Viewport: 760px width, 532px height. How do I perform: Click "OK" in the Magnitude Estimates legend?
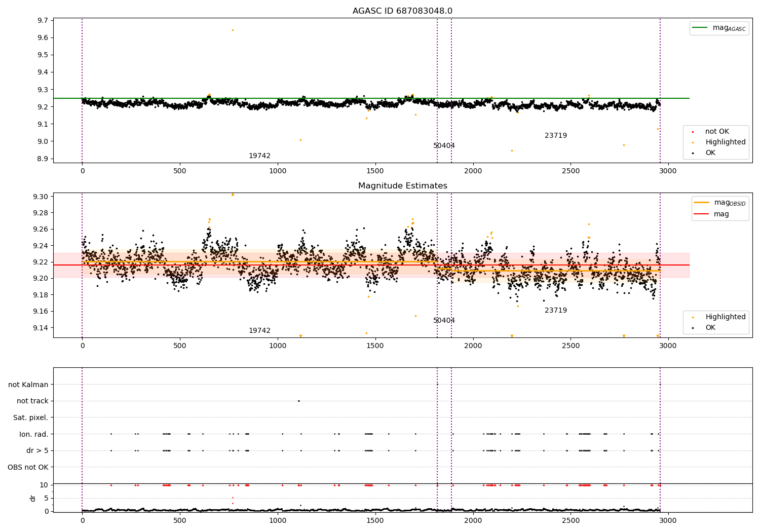[x=710, y=328]
